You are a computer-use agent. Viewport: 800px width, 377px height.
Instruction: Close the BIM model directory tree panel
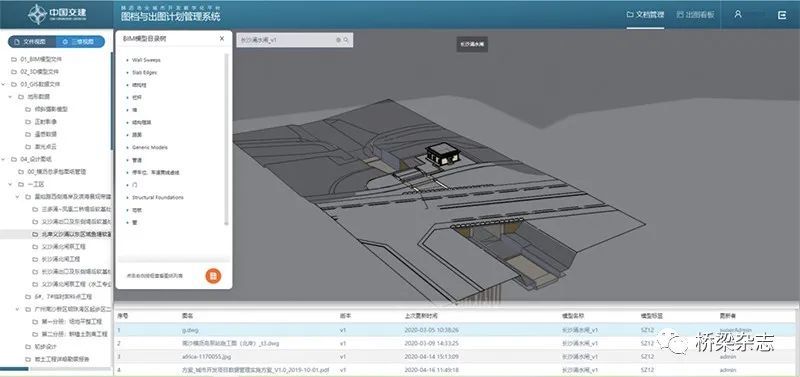pos(222,38)
